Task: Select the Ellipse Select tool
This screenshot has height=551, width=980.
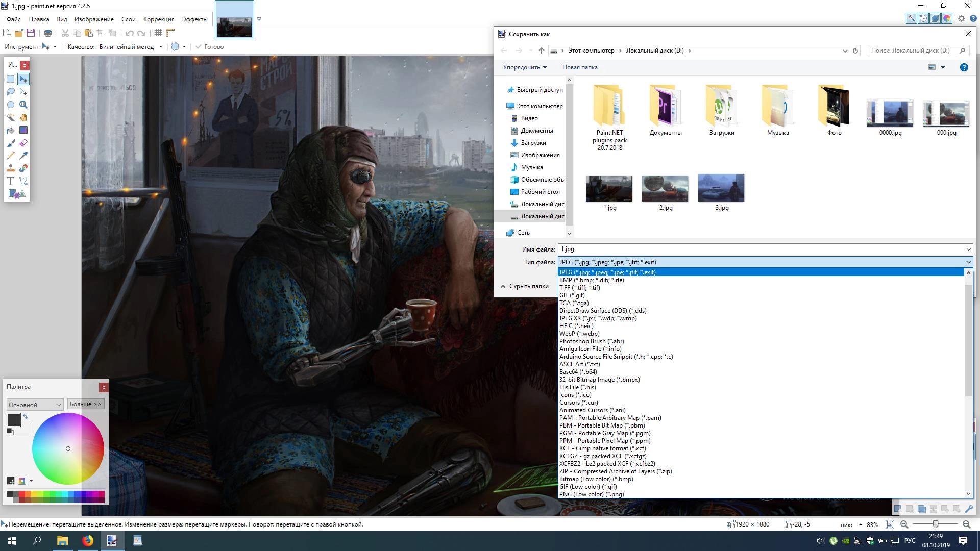Action: coord(11,105)
